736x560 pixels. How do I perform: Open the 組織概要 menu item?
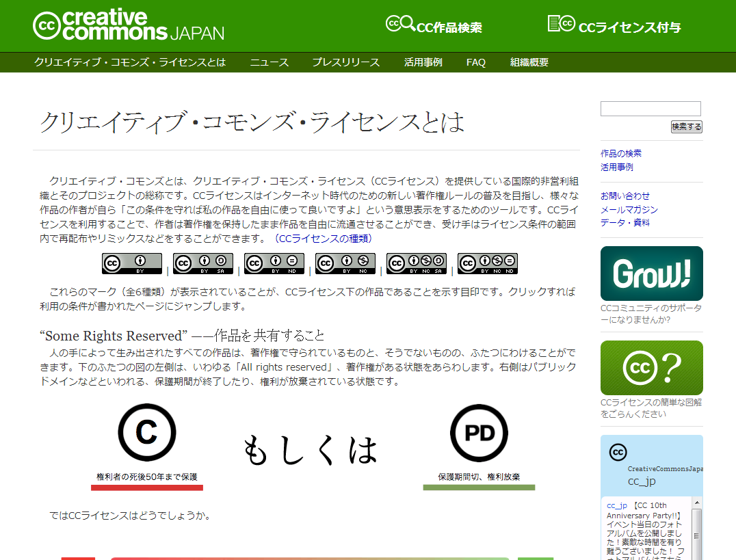[x=529, y=62]
